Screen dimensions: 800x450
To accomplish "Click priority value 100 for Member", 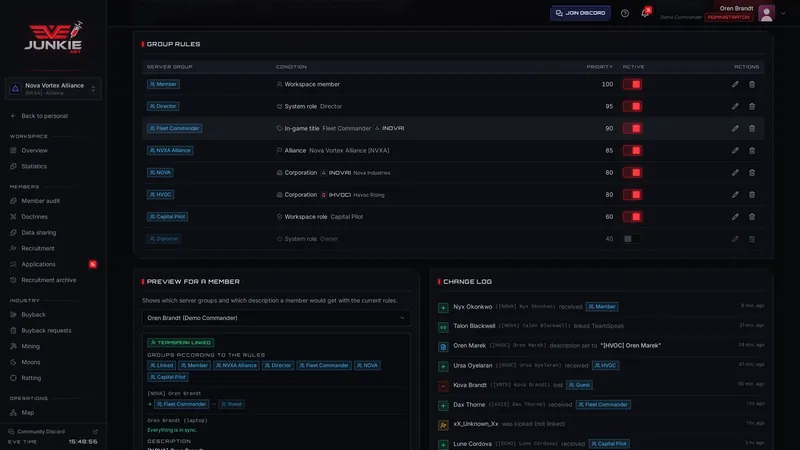I will point(607,84).
